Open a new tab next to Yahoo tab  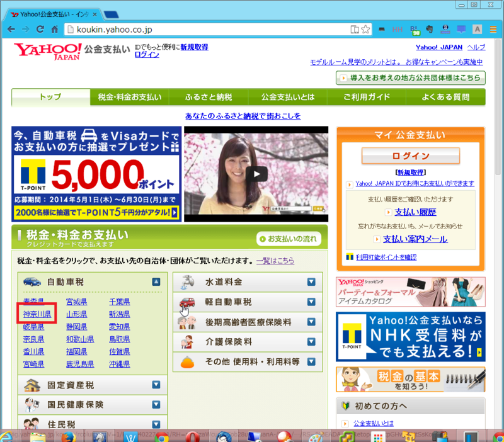(112, 14)
